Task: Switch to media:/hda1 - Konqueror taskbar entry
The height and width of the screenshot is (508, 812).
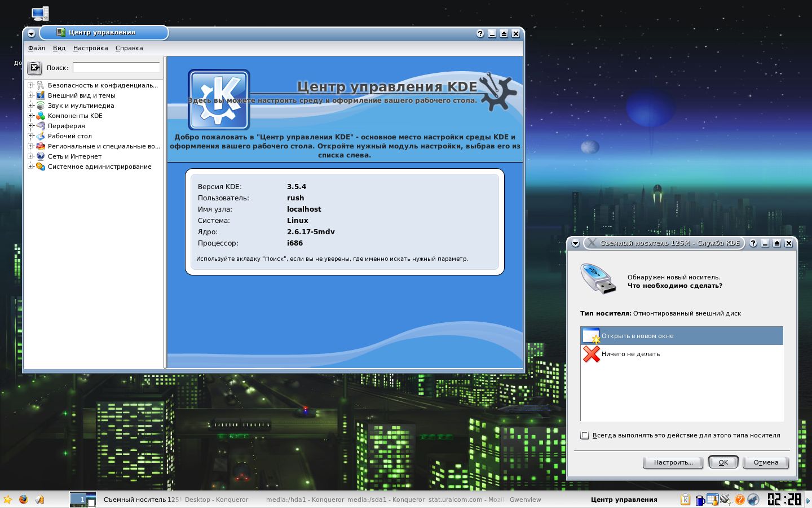Action: 304,500
